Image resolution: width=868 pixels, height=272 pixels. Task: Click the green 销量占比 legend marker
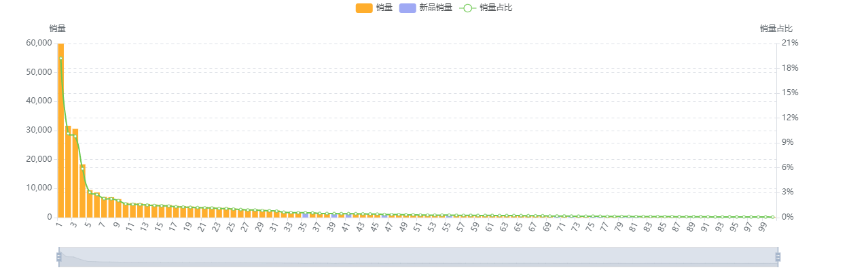(467, 7)
